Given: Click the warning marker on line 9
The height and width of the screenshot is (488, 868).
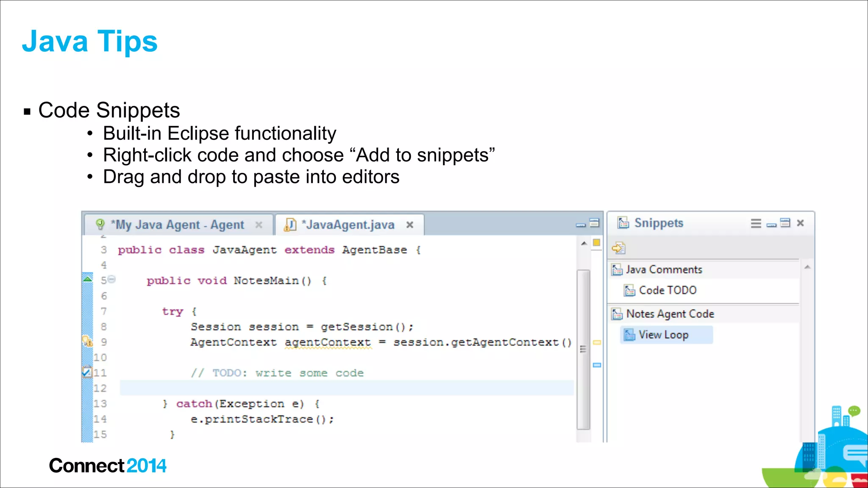Looking at the screenshot, I should (x=87, y=341).
